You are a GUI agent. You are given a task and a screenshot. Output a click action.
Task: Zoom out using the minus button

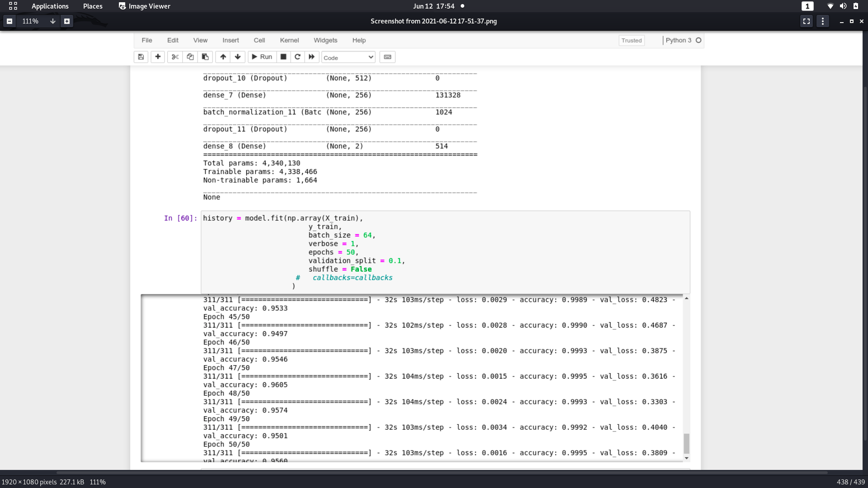[9, 21]
